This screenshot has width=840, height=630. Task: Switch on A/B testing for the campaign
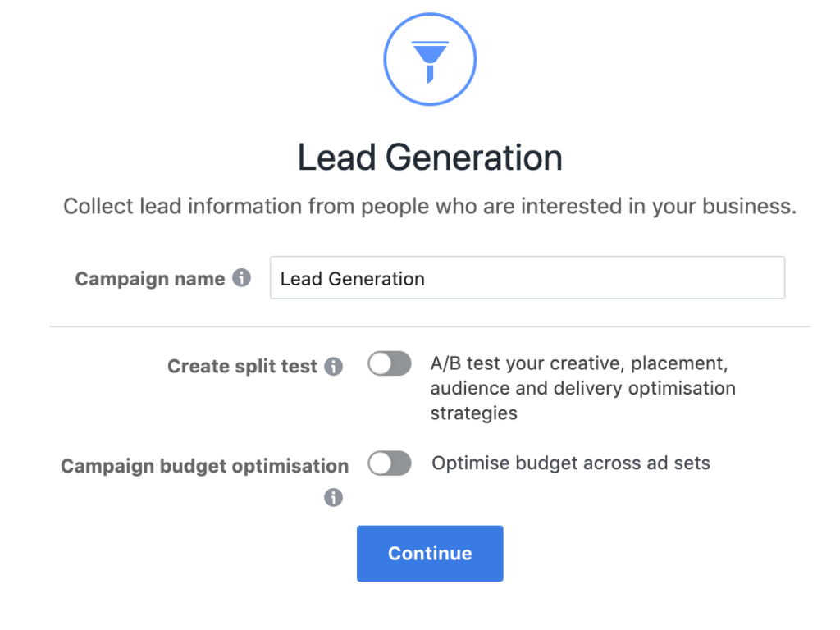pos(389,363)
